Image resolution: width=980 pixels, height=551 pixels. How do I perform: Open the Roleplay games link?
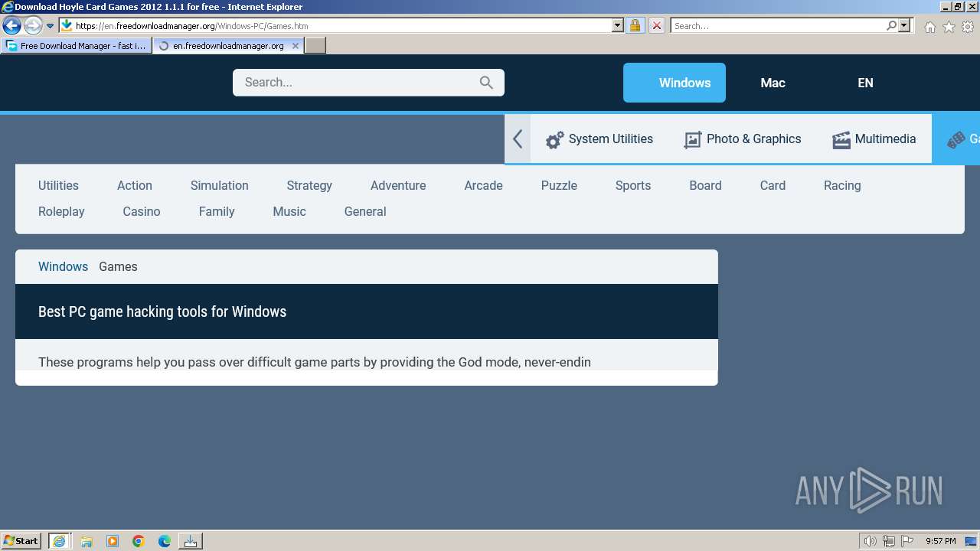tap(61, 211)
